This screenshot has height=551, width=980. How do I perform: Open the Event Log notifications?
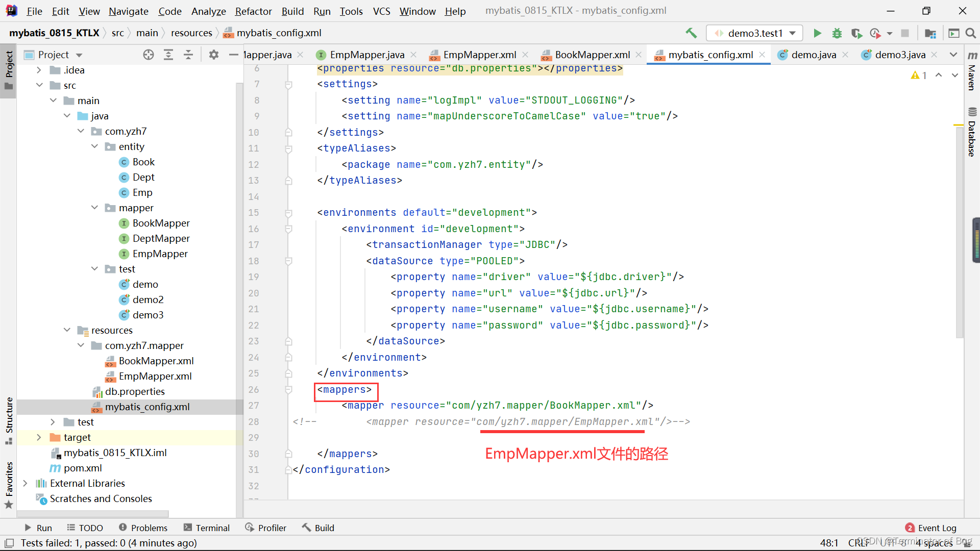[x=931, y=528]
